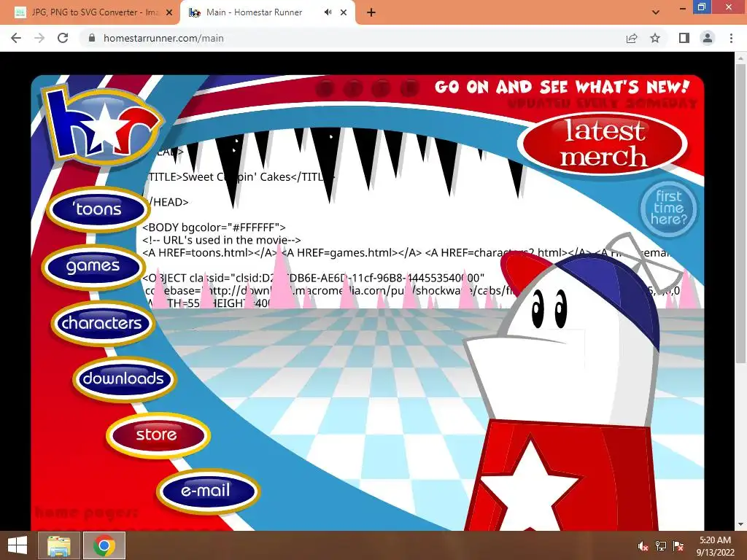Open the network tray icon

pyautogui.click(x=661, y=546)
